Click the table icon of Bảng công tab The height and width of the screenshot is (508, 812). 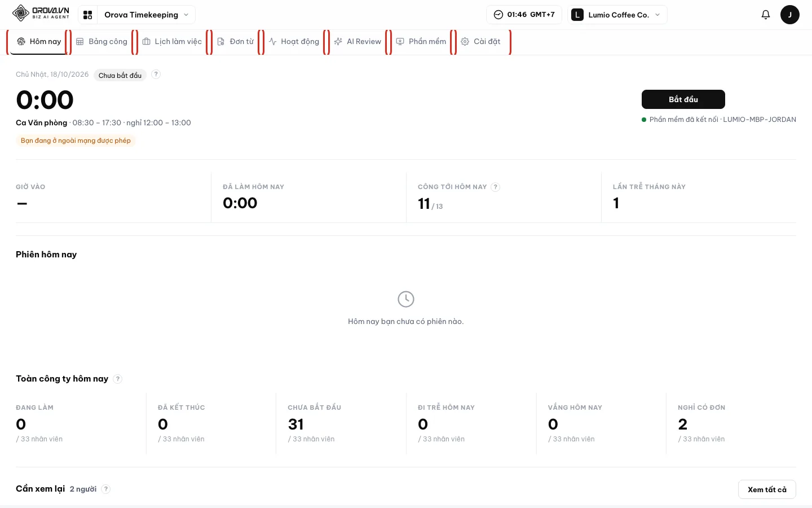coord(80,41)
